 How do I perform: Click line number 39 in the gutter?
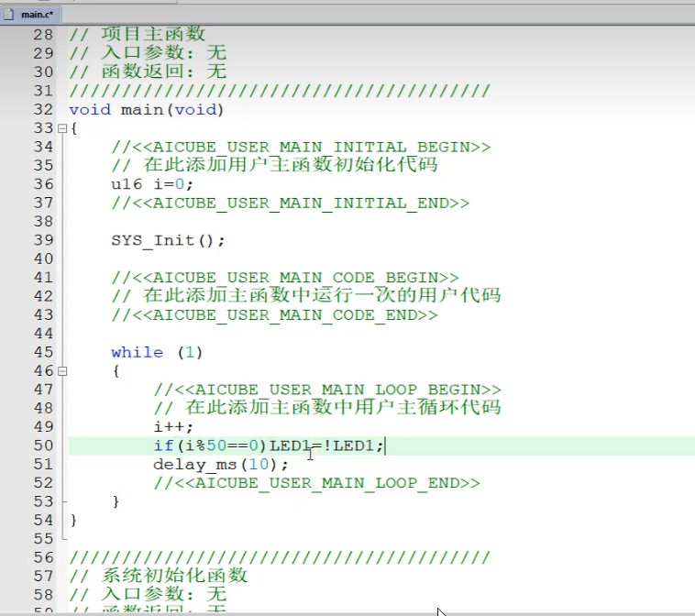(43, 240)
